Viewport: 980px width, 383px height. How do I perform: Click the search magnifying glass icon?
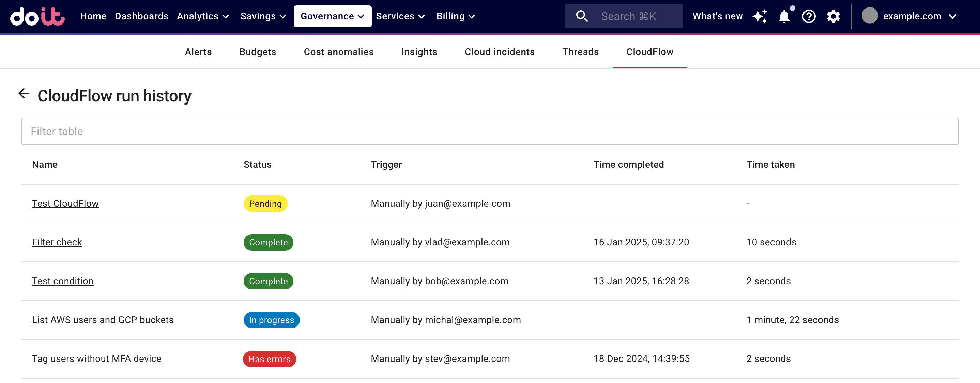click(581, 16)
